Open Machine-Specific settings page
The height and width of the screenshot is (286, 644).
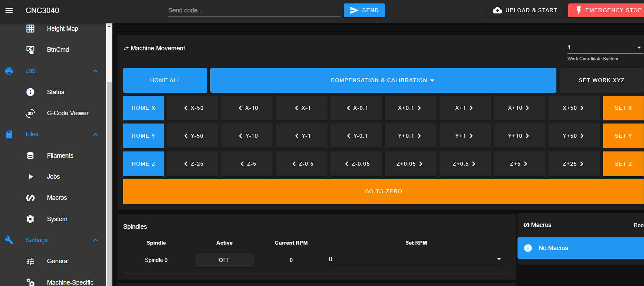click(x=70, y=282)
